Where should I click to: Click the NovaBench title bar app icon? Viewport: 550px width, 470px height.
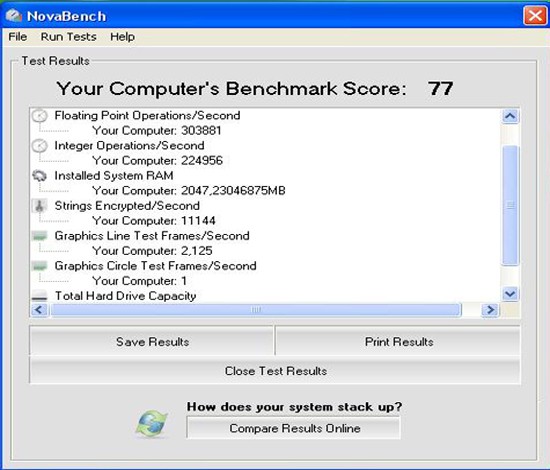[x=14, y=16]
